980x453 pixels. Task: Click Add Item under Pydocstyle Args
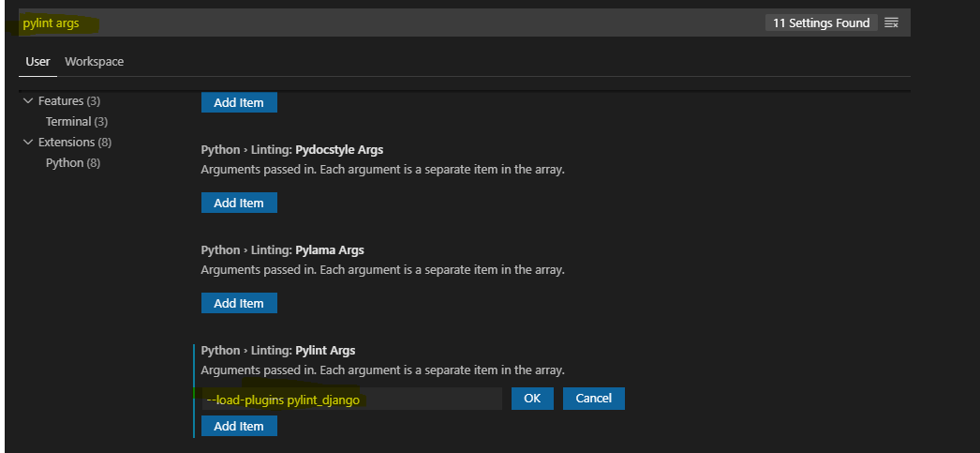click(x=239, y=203)
